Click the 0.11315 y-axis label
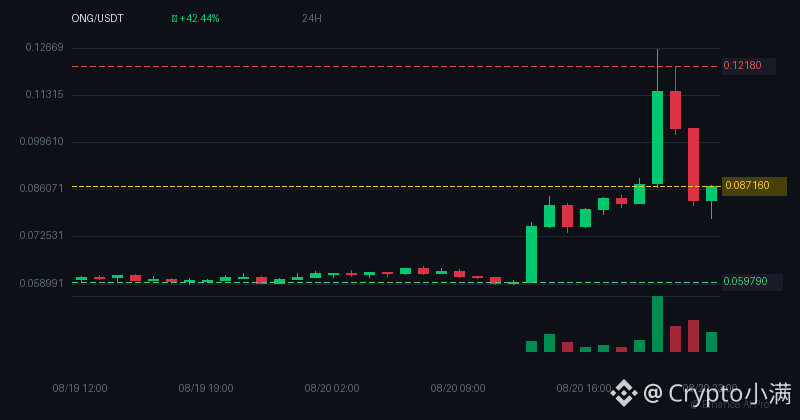Viewport: 800px width, 420px height. 44,94
